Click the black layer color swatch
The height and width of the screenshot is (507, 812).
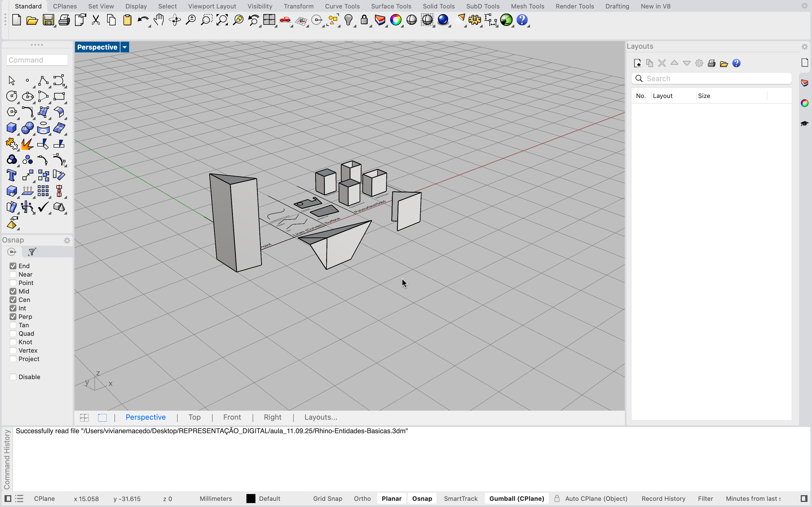(251, 499)
